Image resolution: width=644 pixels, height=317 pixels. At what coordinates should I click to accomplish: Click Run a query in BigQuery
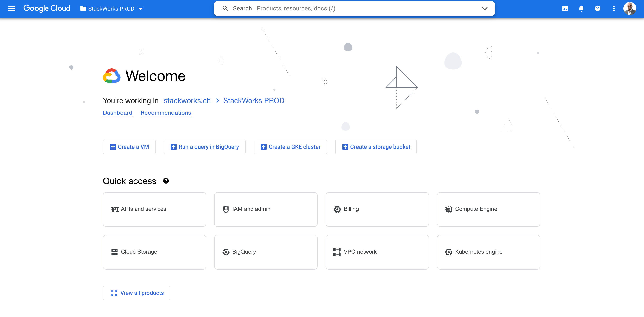click(x=205, y=147)
